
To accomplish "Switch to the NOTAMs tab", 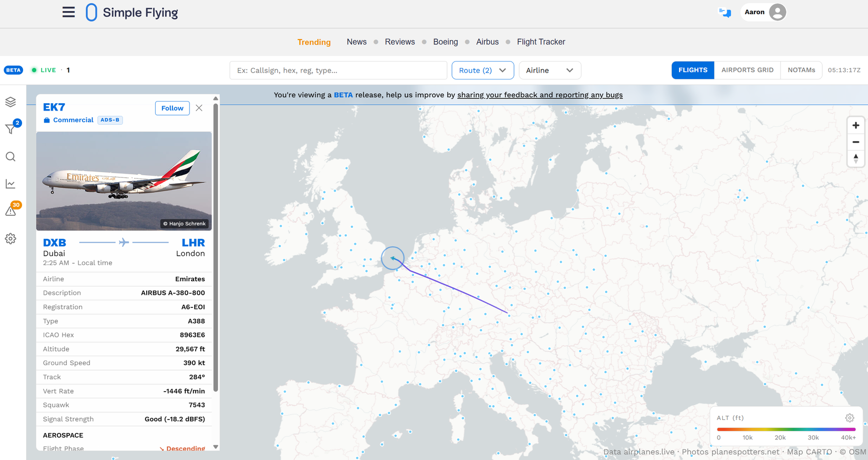I will [801, 70].
